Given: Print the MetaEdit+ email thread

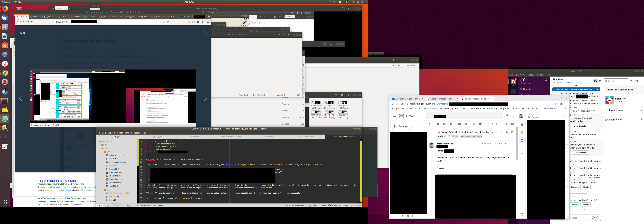Looking at the screenshot, I should coord(506,132).
